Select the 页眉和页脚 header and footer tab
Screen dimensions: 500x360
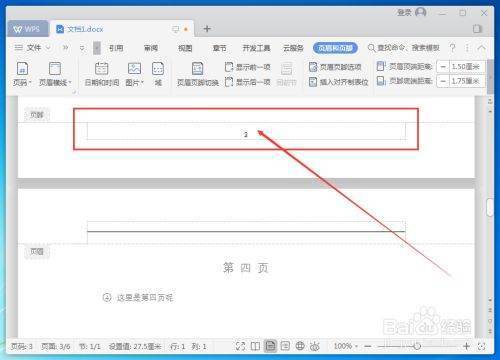(335, 48)
